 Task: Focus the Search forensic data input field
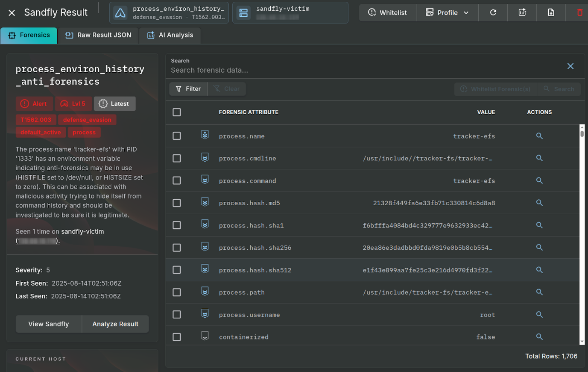[x=365, y=70]
